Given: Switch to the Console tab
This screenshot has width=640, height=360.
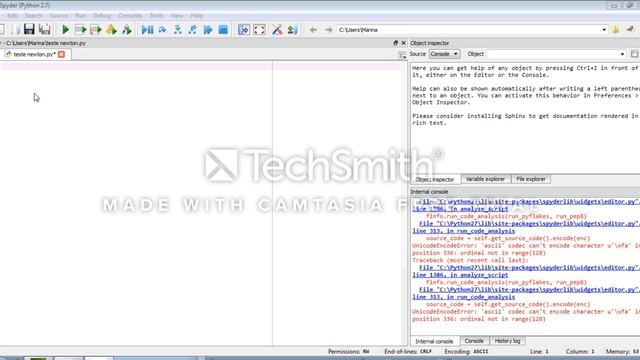Looking at the screenshot, I should 474,341.
